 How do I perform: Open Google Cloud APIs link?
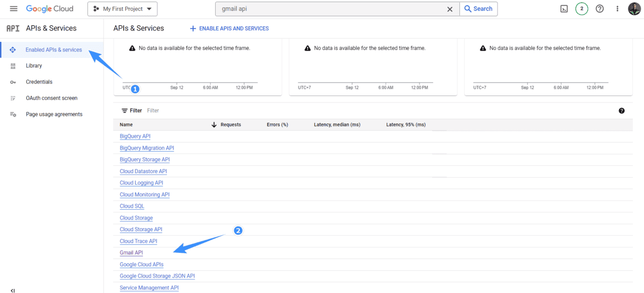tap(142, 265)
